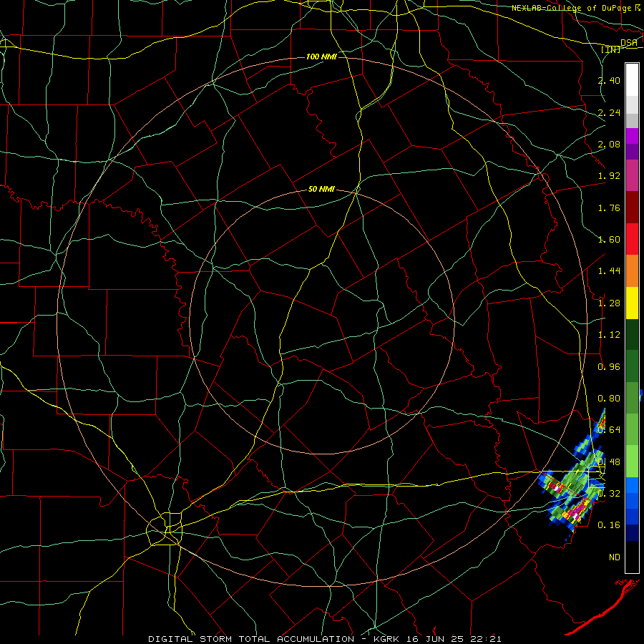Pick the darkest green swatch near 1.12
This screenshot has width=644, height=644.
632,334
